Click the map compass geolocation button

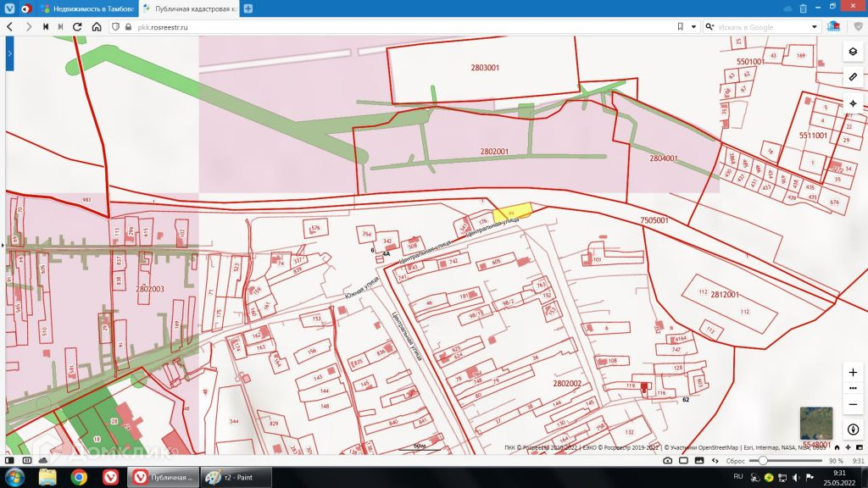(853, 430)
